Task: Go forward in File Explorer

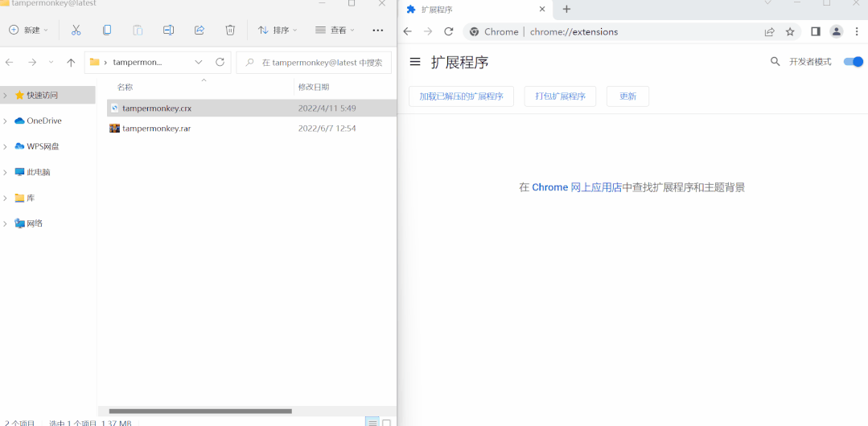Action: coord(33,63)
